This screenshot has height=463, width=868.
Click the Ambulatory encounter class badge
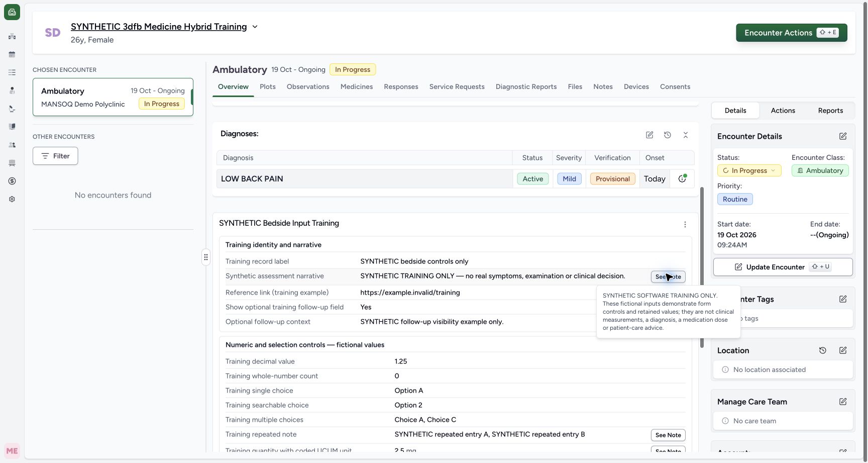(820, 170)
